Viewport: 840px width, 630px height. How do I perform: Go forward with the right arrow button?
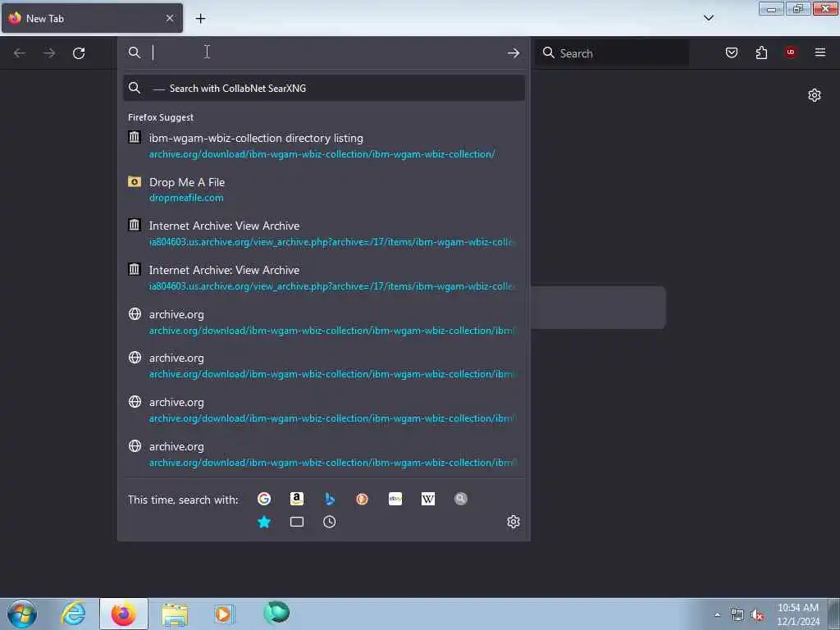[x=49, y=53]
